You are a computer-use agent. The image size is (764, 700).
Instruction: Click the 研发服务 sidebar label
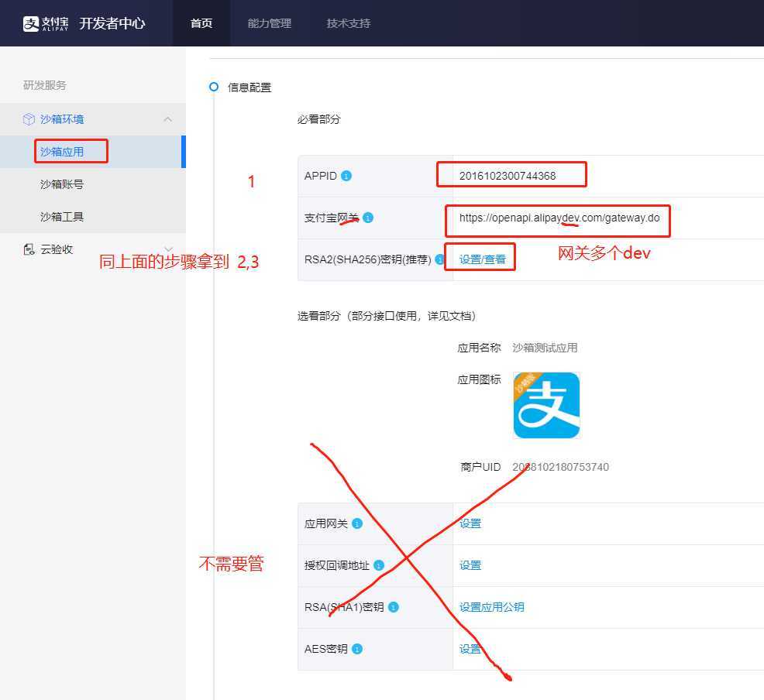pyautogui.click(x=45, y=85)
